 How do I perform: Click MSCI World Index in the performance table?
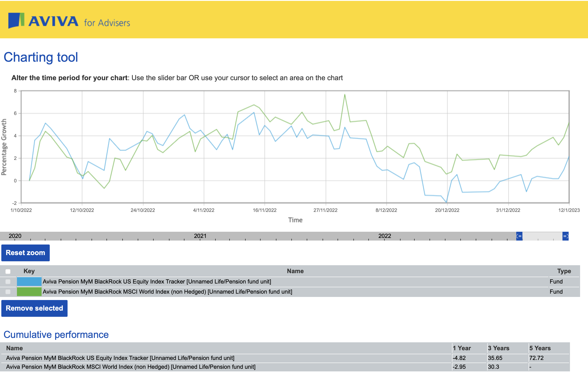[x=131, y=367]
